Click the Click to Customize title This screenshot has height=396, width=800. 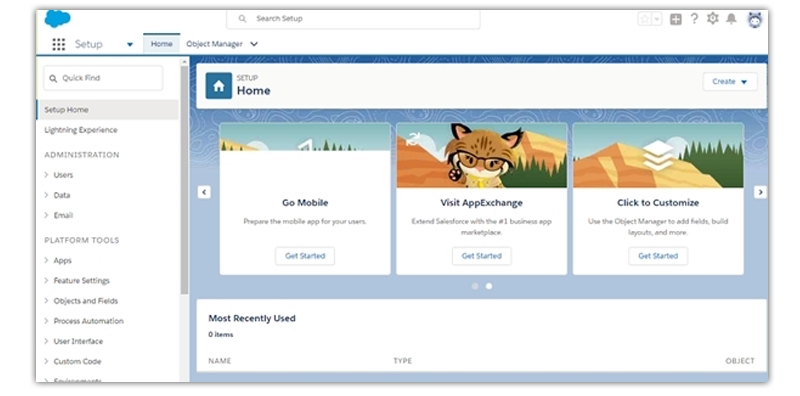[x=658, y=203]
